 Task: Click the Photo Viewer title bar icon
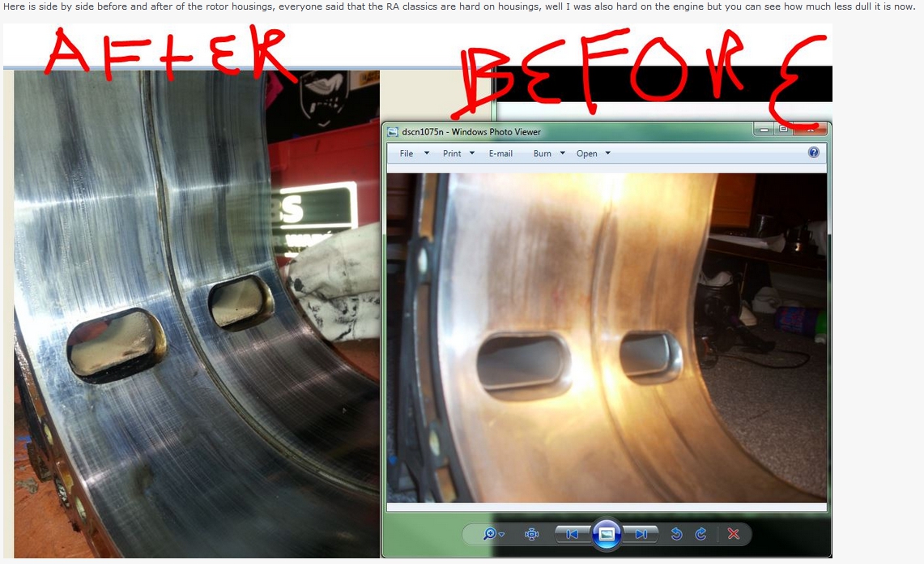(x=393, y=132)
